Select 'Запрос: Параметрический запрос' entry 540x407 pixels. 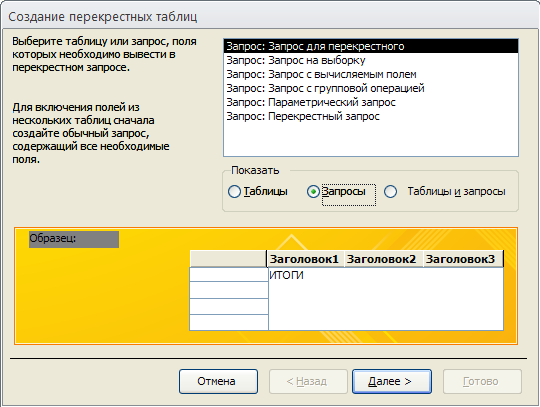371,102
